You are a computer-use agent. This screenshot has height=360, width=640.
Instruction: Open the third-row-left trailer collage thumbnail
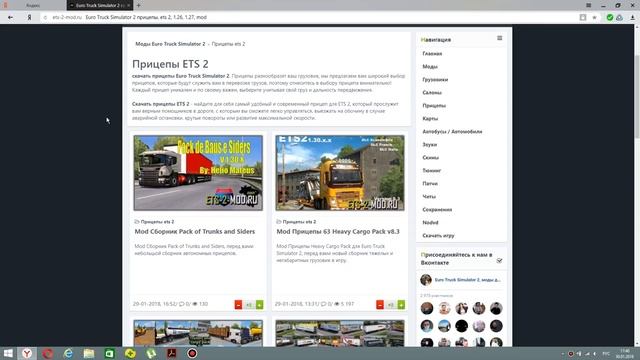[198, 333]
